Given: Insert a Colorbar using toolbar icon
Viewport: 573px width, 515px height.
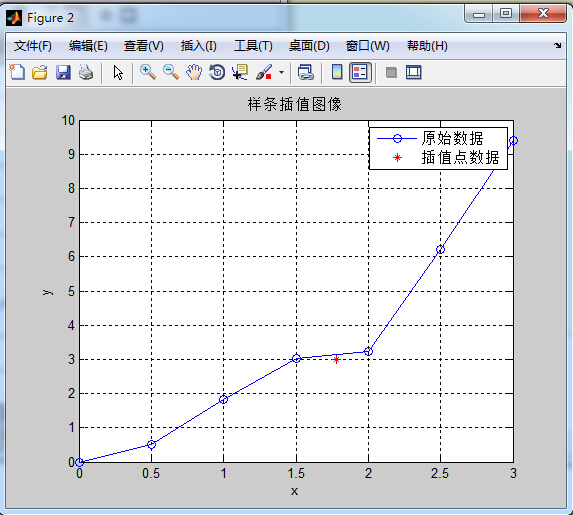Looking at the screenshot, I should tap(337, 72).
